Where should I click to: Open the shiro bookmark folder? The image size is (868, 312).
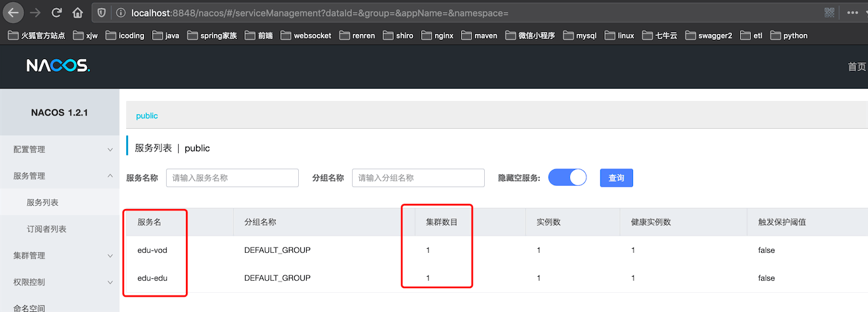pos(398,36)
